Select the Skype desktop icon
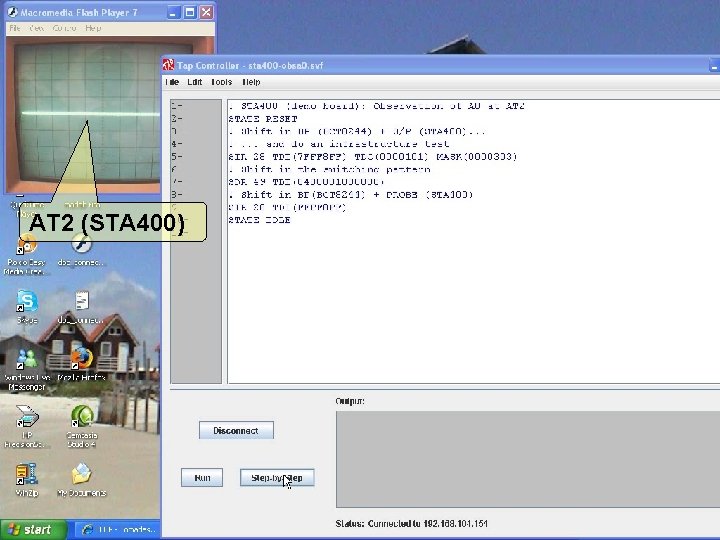The height and width of the screenshot is (540, 720). (x=27, y=307)
